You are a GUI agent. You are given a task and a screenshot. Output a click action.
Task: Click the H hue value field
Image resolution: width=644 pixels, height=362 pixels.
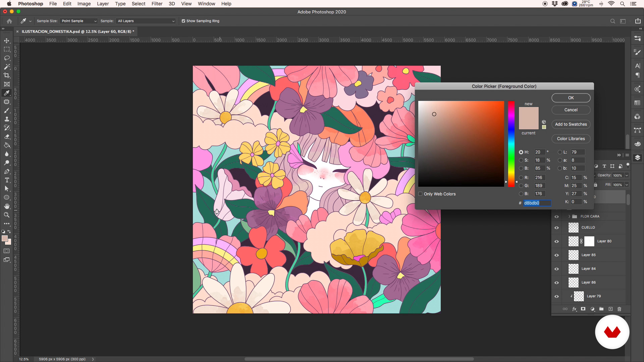(x=540, y=152)
